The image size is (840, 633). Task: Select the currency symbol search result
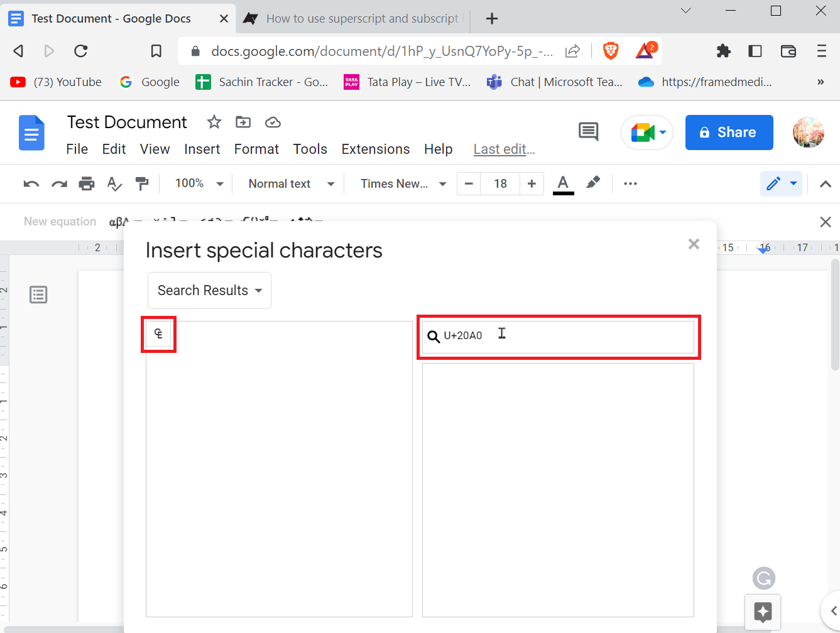click(158, 333)
